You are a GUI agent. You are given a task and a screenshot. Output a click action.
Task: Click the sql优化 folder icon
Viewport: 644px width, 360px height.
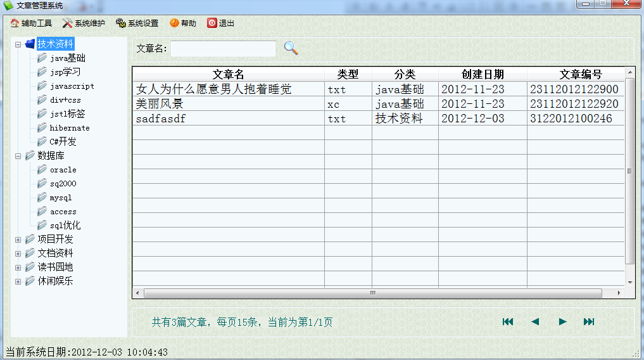coord(42,225)
